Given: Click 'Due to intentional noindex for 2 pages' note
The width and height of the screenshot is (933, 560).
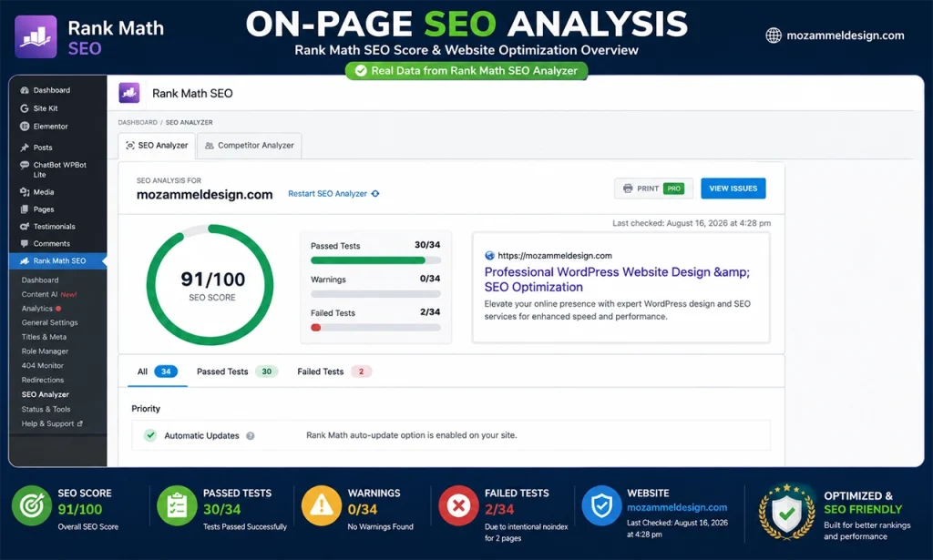Looking at the screenshot, I should (526, 533).
